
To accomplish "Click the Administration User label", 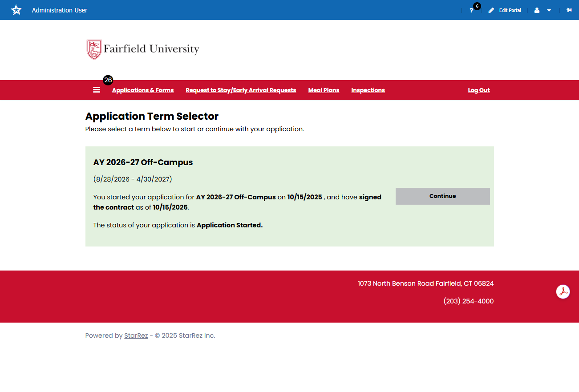I will click(60, 10).
